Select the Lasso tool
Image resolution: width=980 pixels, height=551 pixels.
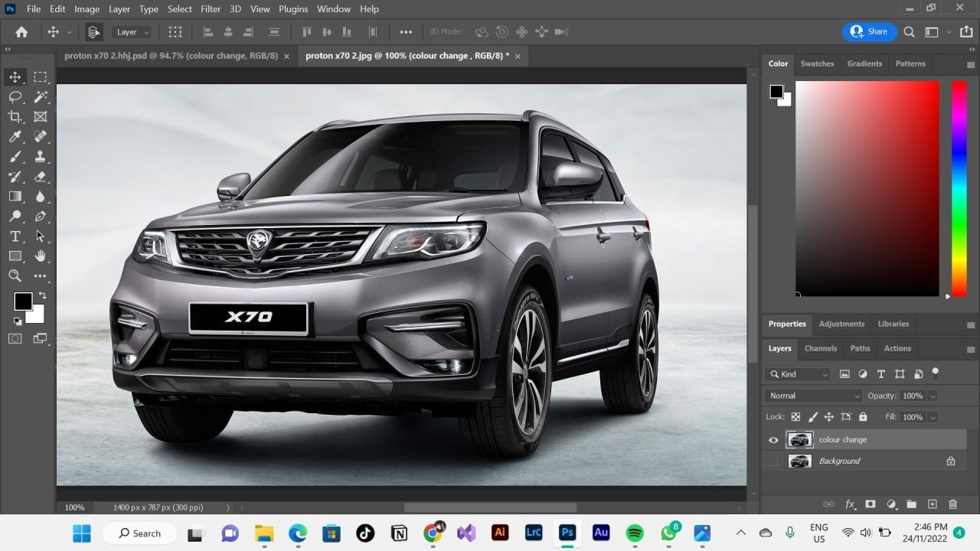[x=15, y=96]
